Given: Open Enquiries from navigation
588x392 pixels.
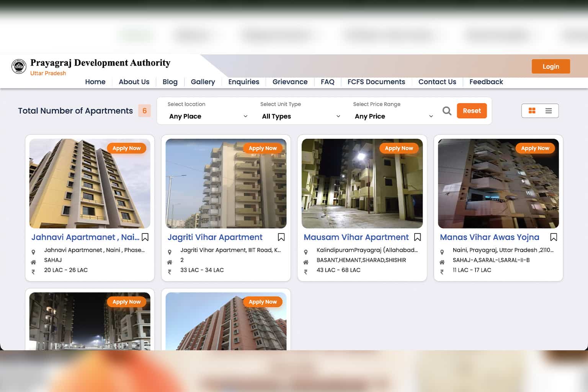Looking at the screenshot, I should click(x=244, y=82).
